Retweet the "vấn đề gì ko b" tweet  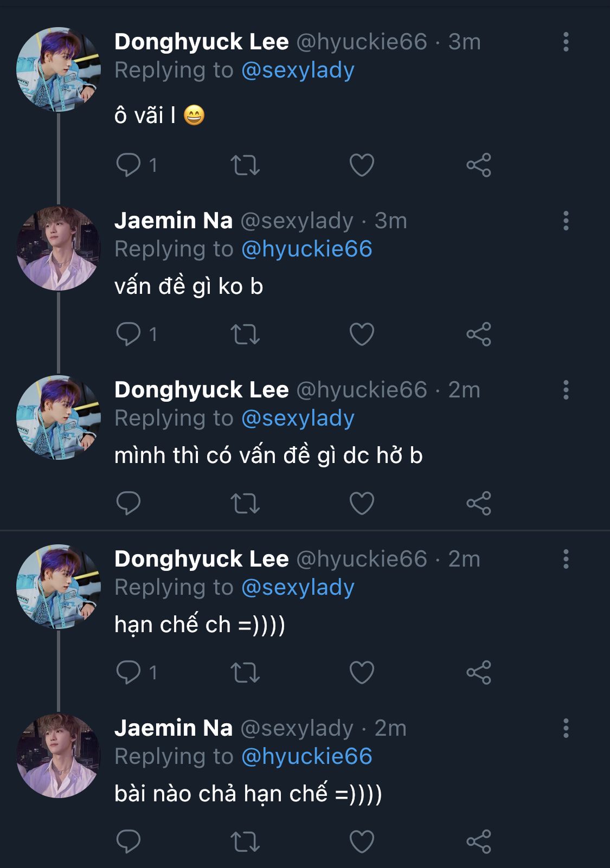coord(245,334)
